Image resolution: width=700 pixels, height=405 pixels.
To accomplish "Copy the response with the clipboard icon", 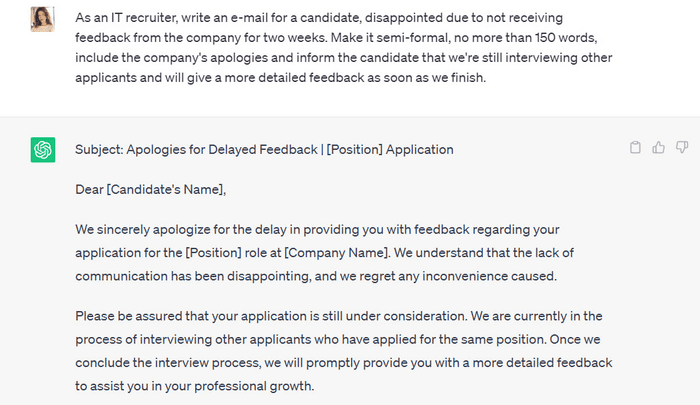I will [635, 148].
